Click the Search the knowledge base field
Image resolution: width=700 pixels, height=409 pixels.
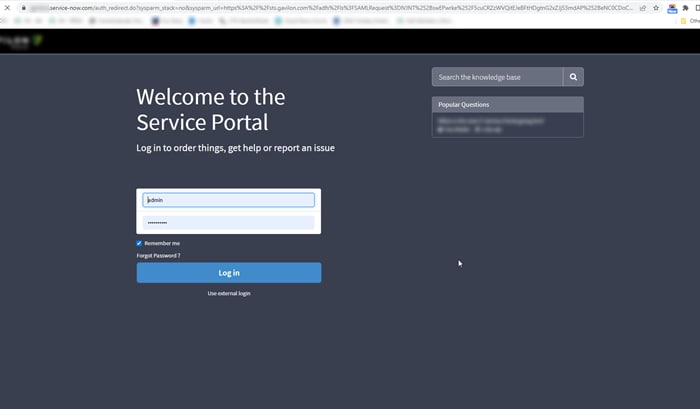497,77
